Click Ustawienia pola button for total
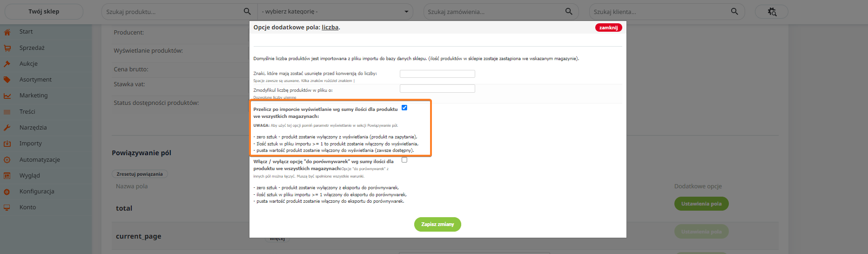 tap(701, 204)
